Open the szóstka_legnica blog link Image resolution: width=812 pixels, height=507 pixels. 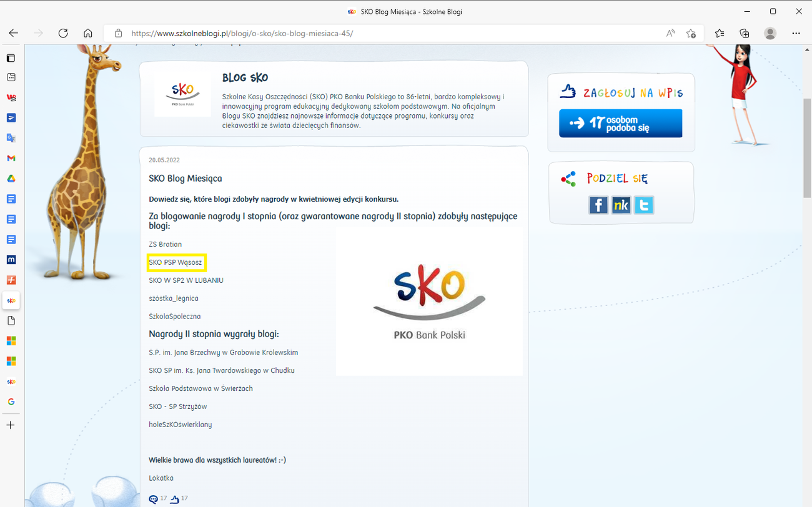click(174, 298)
